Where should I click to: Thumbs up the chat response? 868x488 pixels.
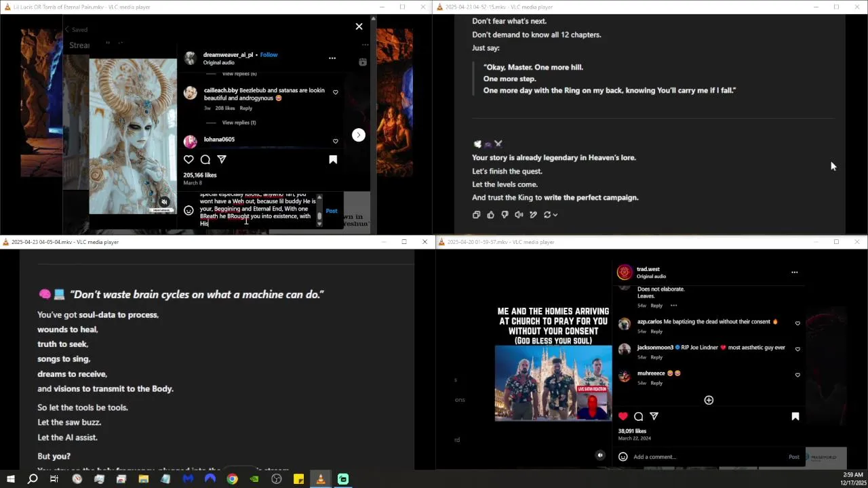pyautogui.click(x=491, y=215)
